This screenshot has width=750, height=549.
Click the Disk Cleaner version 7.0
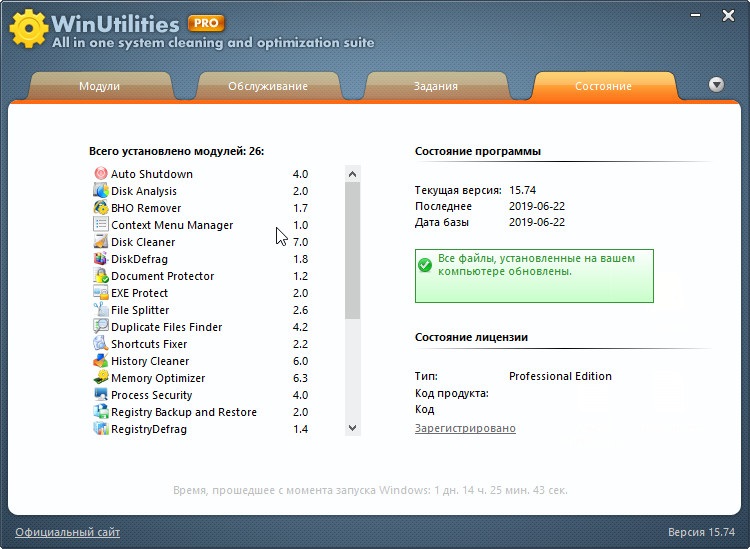point(300,242)
